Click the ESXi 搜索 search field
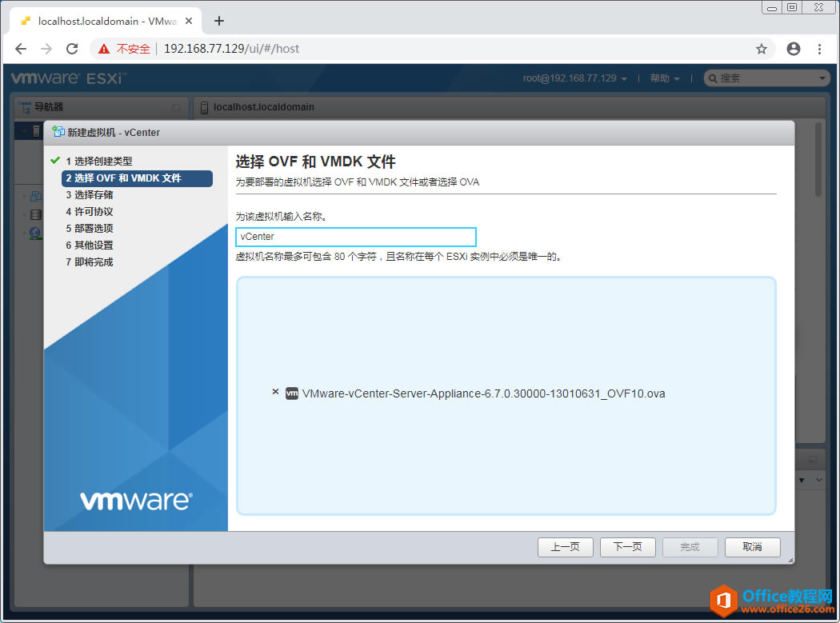Image resolution: width=840 pixels, height=623 pixels. pos(767,78)
